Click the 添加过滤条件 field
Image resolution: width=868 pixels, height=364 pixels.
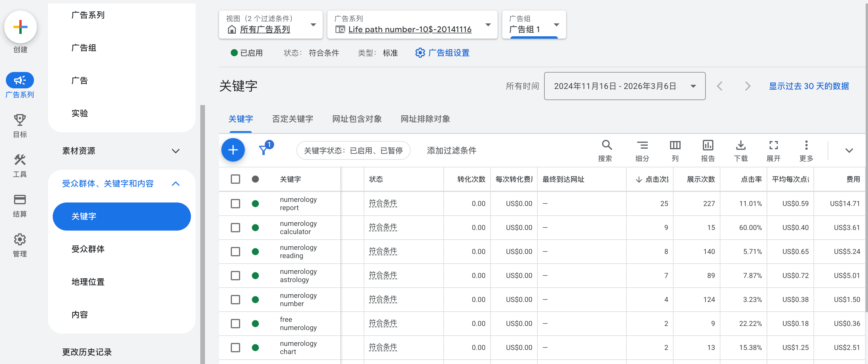451,150
